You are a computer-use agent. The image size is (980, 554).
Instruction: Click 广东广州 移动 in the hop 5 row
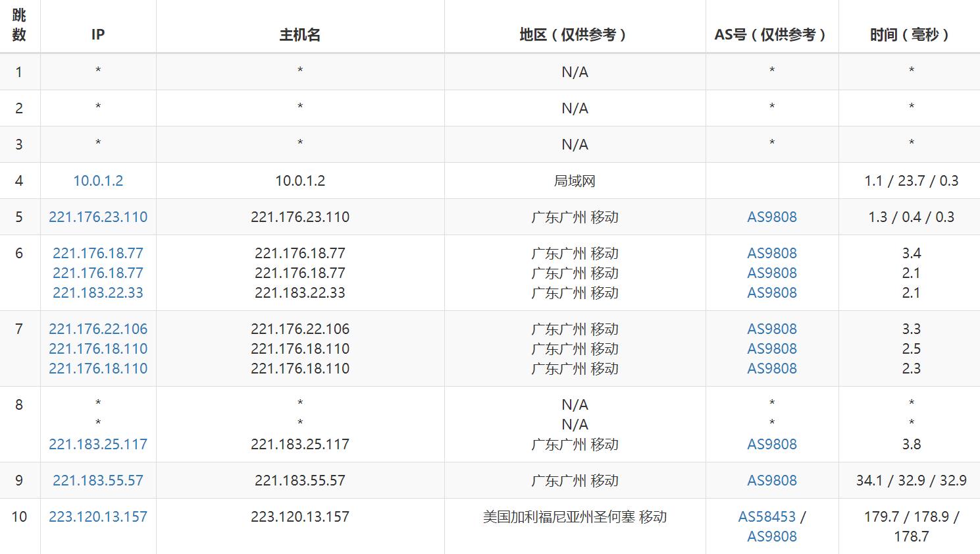pos(575,217)
